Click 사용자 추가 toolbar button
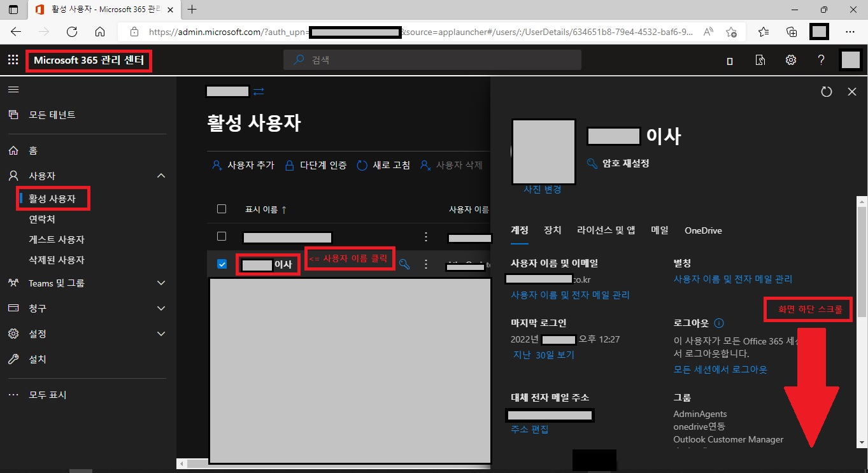Screen dimensions: 868x473 coord(243,165)
